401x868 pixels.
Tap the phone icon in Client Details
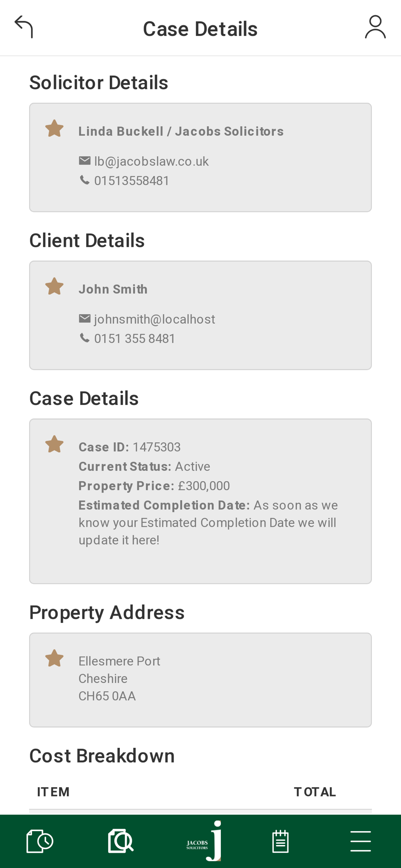click(x=85, y=338)
